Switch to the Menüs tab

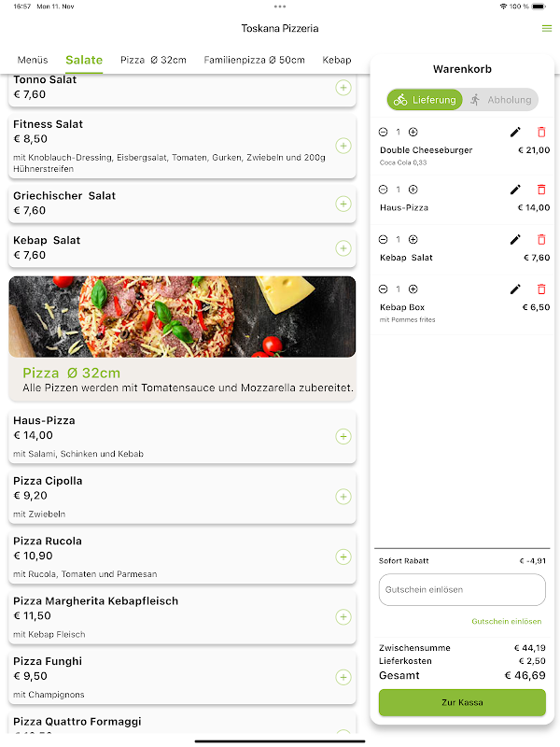click(33, 60)
